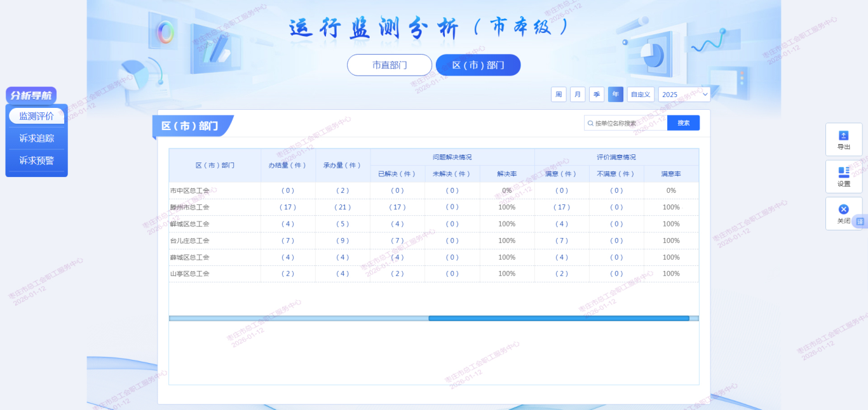Click the 分析导航 navigation header badge
This screenshot has width=868, height=410.
tap(31, 95)
